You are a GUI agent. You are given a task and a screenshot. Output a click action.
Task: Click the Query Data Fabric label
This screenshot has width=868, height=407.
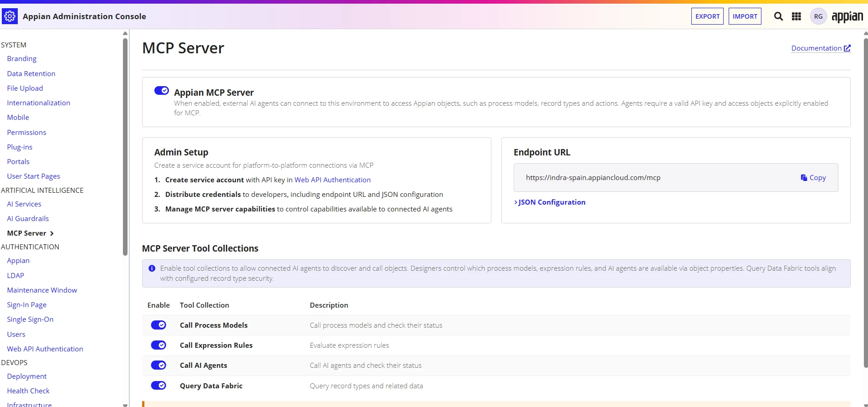[x=211, y=386]
